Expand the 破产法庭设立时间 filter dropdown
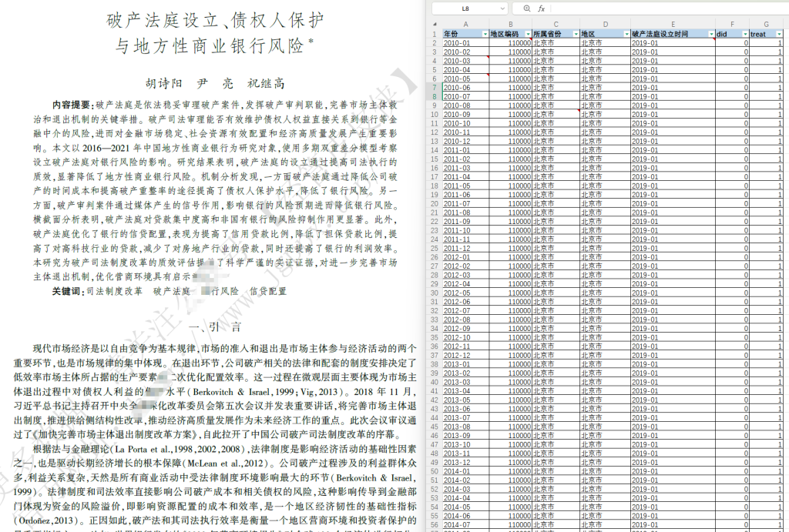Screen dimensions: 789x532 (710, 35)
